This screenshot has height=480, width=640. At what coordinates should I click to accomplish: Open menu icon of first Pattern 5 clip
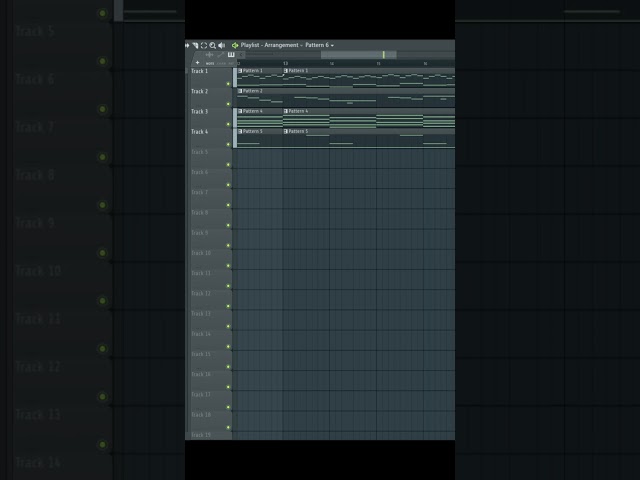pyautogui.click(x=240, y=131)
